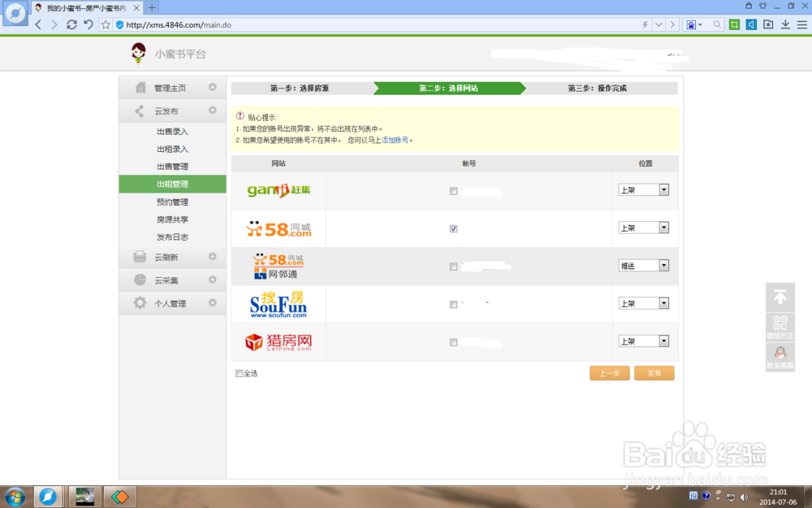Open position dropdown for 58同城 row
Screen dimensions: 812x508
pyautogui.click(x=644, y=228)
